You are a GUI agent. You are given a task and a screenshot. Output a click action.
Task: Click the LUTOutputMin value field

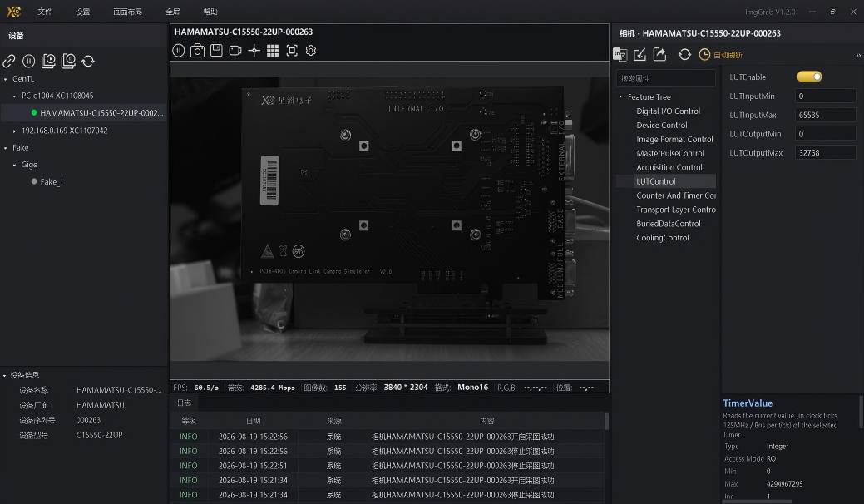click(825, 134)
